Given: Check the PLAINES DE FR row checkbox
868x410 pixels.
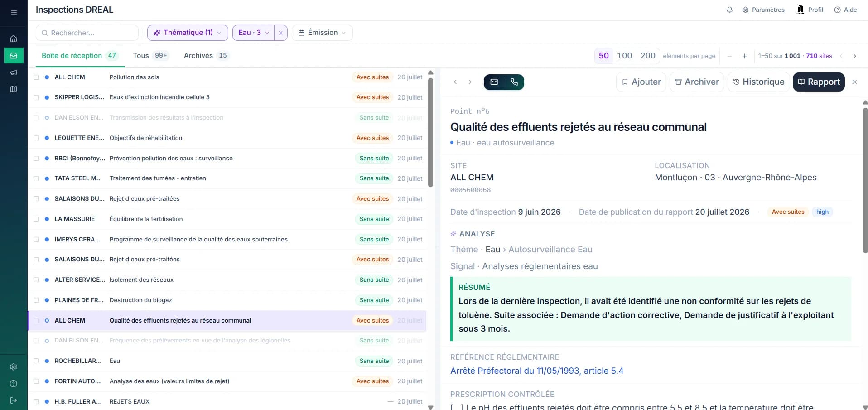Looking at the screenshot, I should pyautogui.click(x=36, y=300).
